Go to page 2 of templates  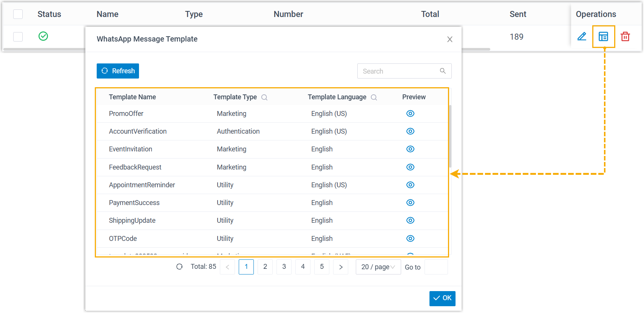(x=265, y=267)
